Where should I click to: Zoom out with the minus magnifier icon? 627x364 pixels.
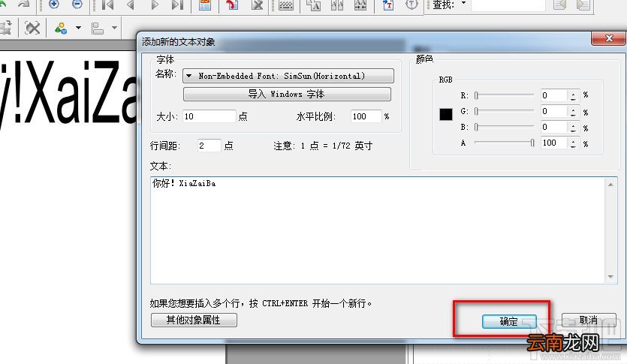point(77,4)
